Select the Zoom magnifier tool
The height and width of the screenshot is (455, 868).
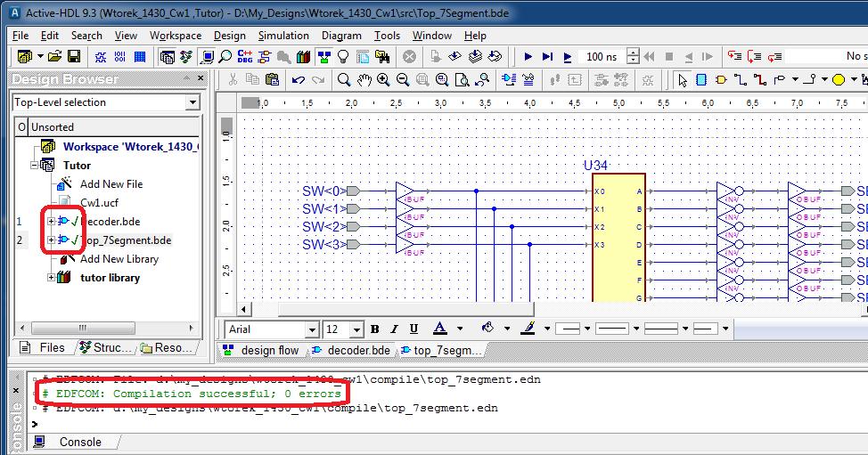tap(344, 80)
